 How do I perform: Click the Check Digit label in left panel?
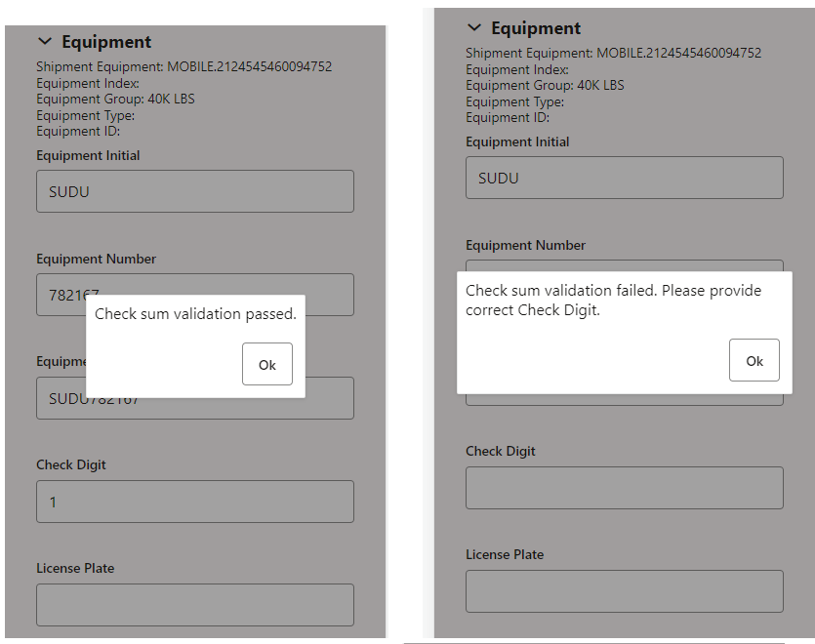pos(71,464)
